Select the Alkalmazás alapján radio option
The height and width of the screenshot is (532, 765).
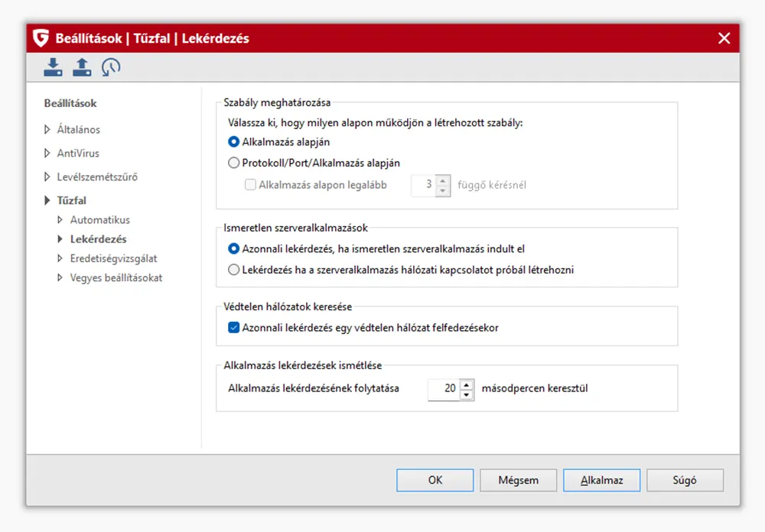pyautogui.click(x=234, y=141)
